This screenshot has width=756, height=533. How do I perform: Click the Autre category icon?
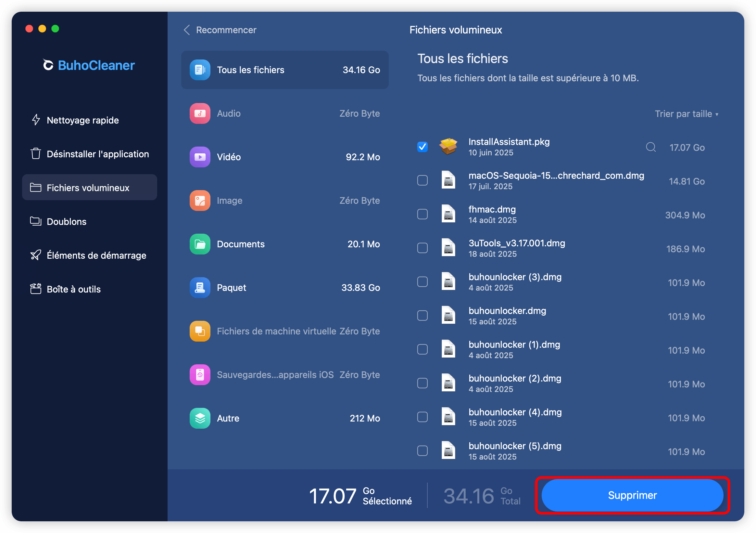(200, 418)
